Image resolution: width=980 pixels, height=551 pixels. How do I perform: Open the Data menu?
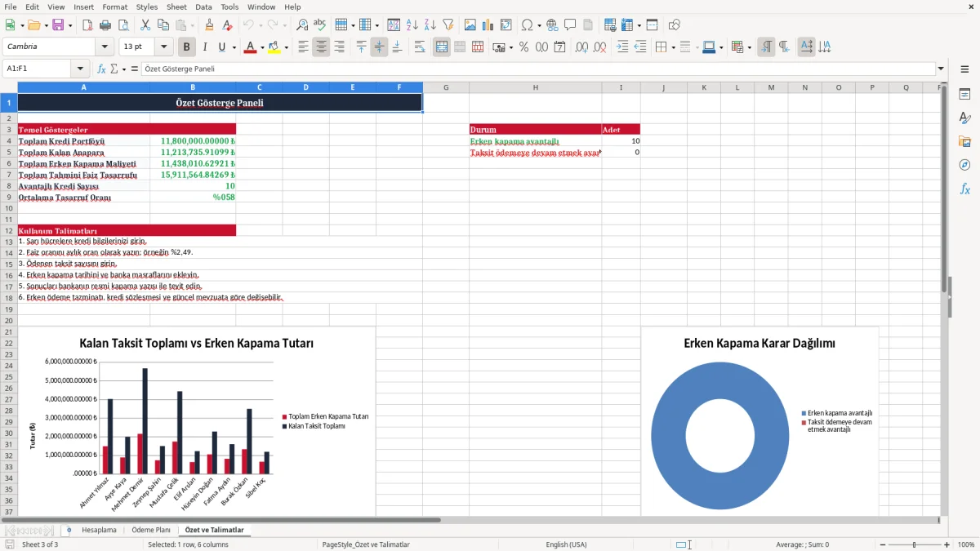[203, 7]
